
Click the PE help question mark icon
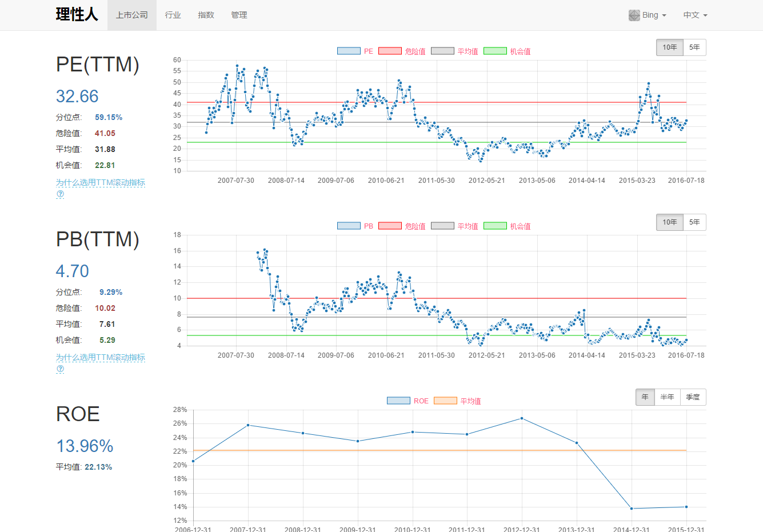point(60,194)
